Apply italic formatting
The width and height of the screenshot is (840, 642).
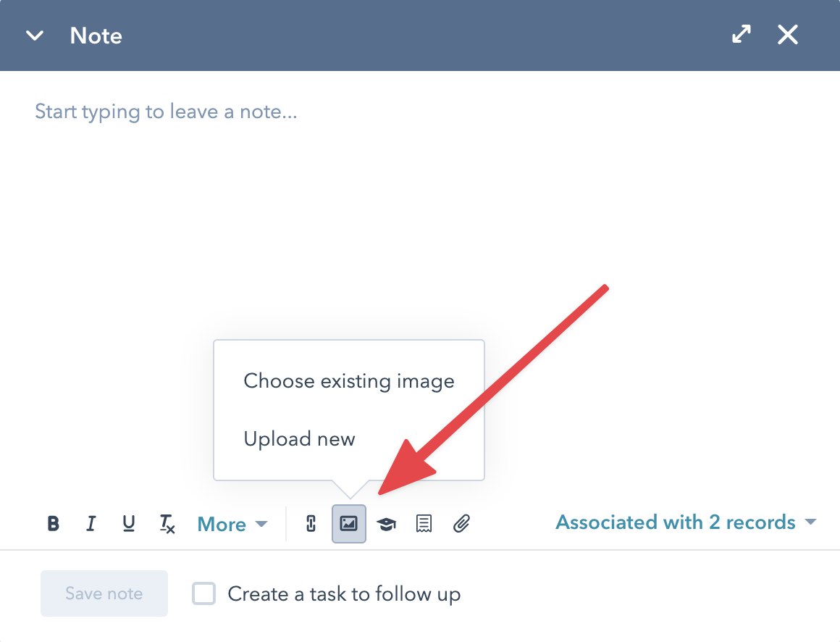(x=91, y=523)
